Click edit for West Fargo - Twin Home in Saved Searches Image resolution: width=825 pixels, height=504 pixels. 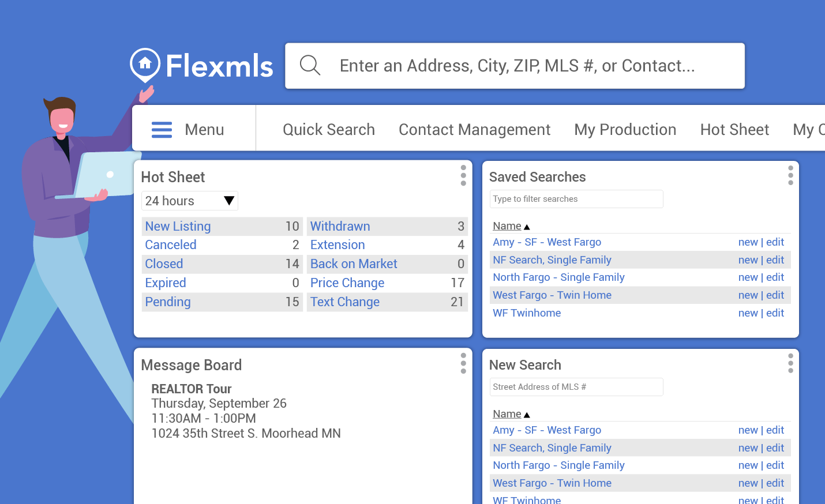(x=775, y=295)
